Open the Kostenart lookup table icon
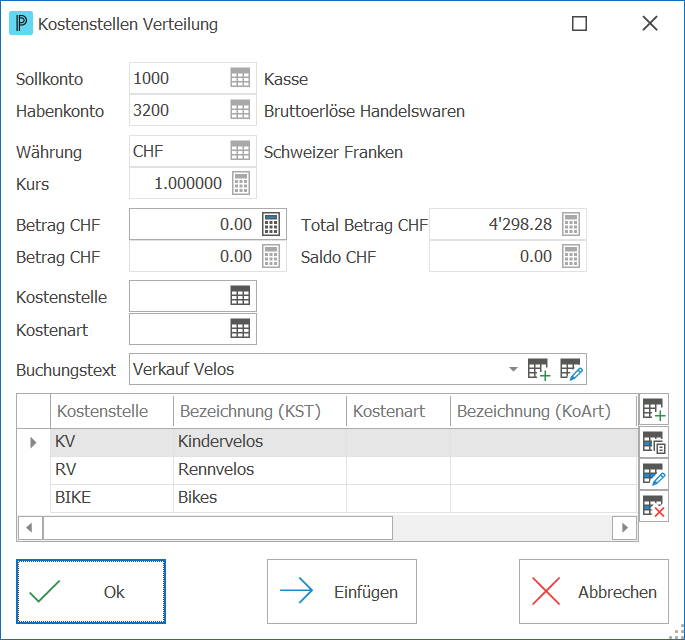The width and height of the screenshot is (685, 640). pos(240,329)
